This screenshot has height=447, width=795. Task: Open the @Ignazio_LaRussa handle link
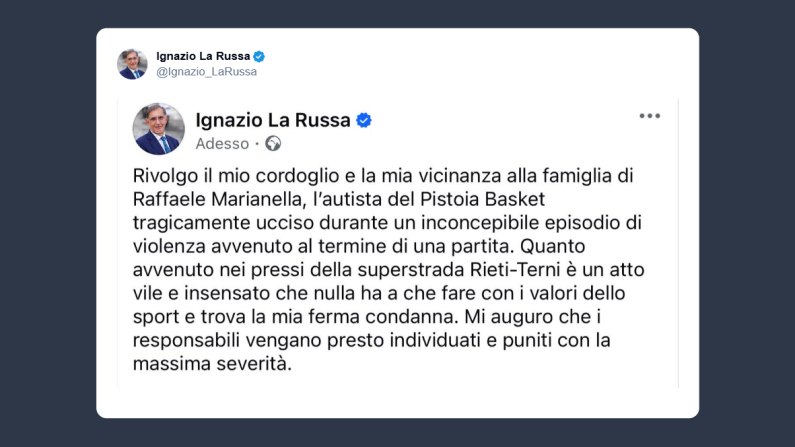point(206,72)
